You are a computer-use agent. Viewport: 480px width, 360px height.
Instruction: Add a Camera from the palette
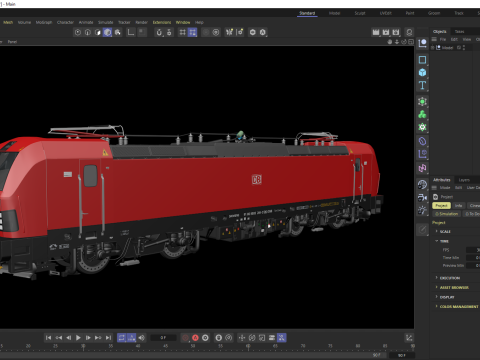pyautogui.click(x=422, y=197)
